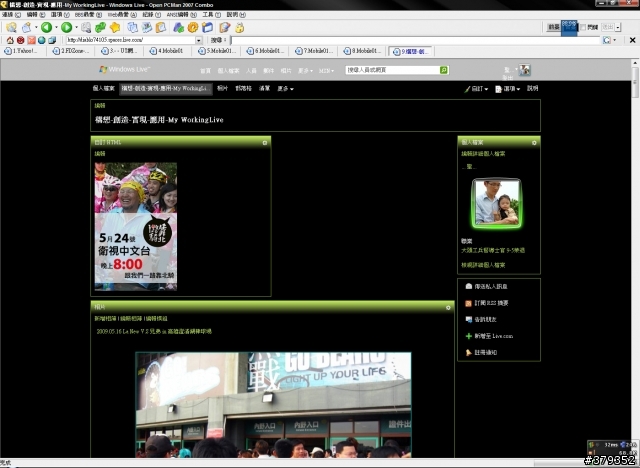Click the green refresh arrows toolbar icon
The height and width of the screenshot is (468, 640).
coord(100,27)
